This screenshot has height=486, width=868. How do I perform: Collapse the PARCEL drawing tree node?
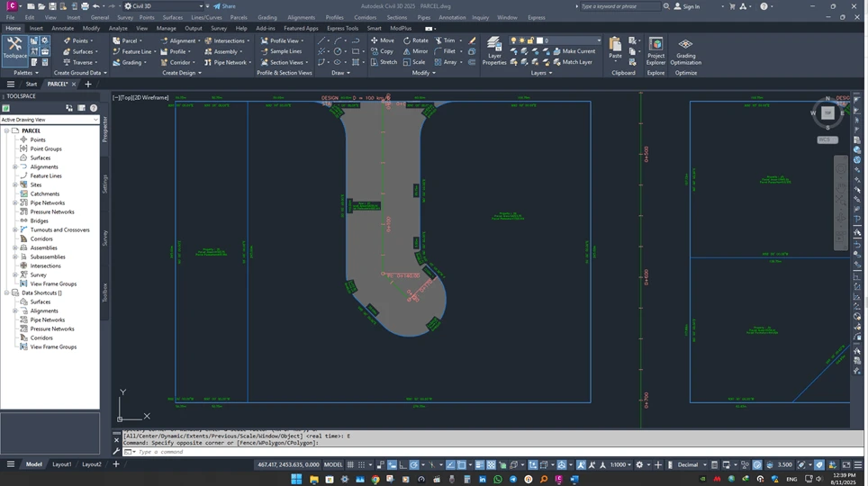6,130
